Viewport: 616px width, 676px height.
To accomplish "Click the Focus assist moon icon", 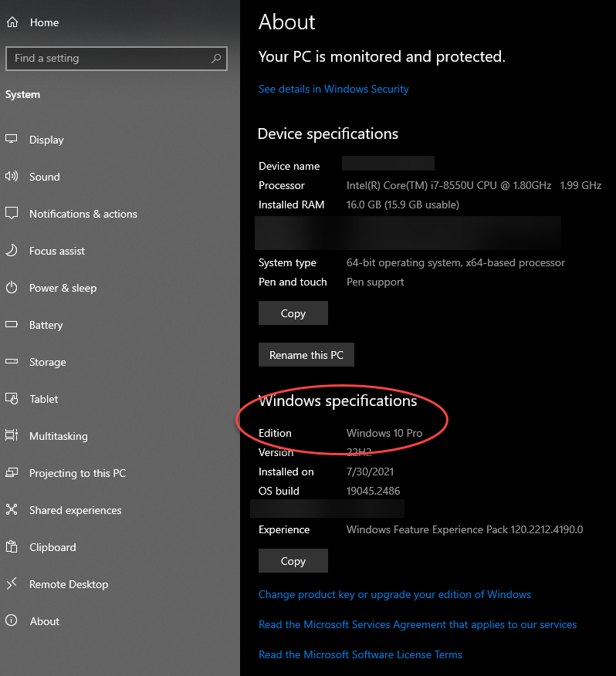I will pyautogui.click(x=12, y=250).
